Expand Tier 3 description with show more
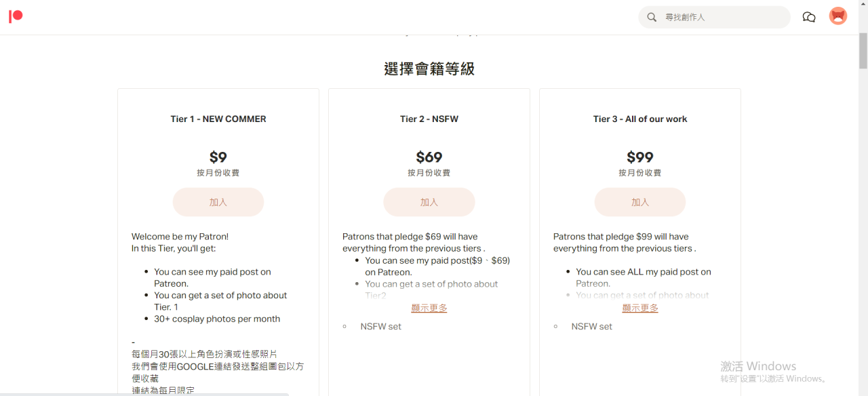868x396 pixels. click(x=639, y=308)
